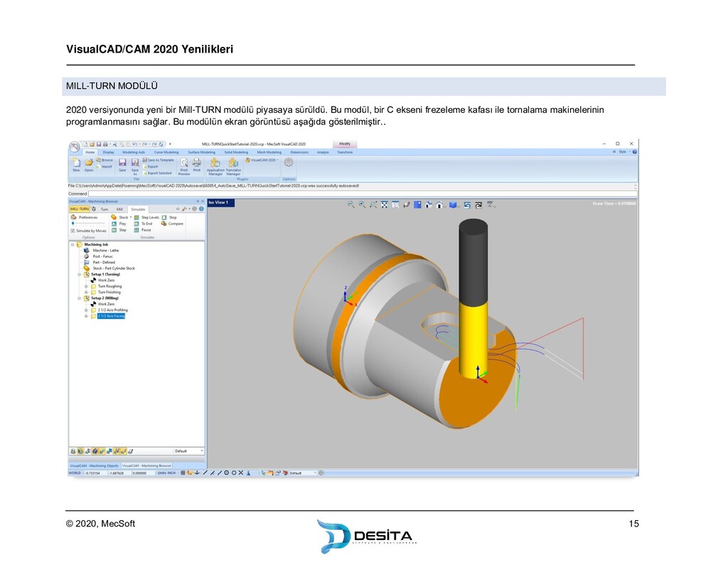Click the shaded cube display icon
Screen dimensions: 728x562
click(453, 205)
